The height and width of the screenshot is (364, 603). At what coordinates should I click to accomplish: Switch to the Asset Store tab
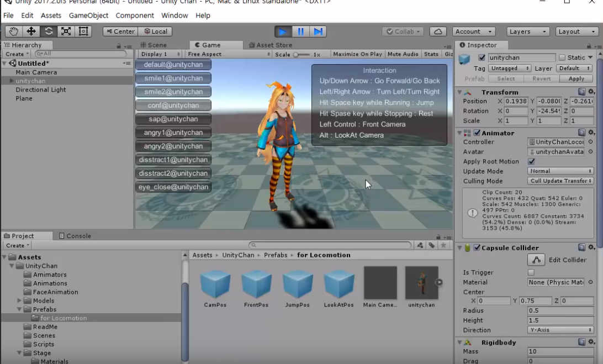point(271,45)
